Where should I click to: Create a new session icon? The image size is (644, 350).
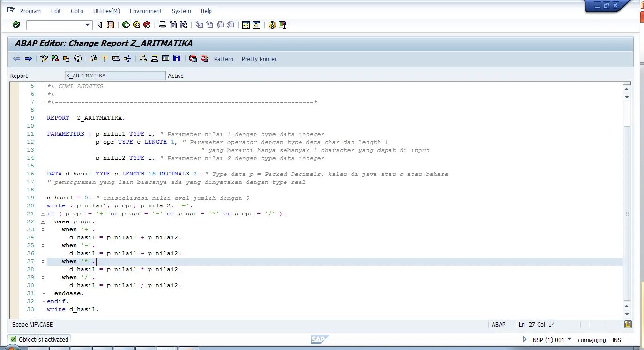(246, 25)
